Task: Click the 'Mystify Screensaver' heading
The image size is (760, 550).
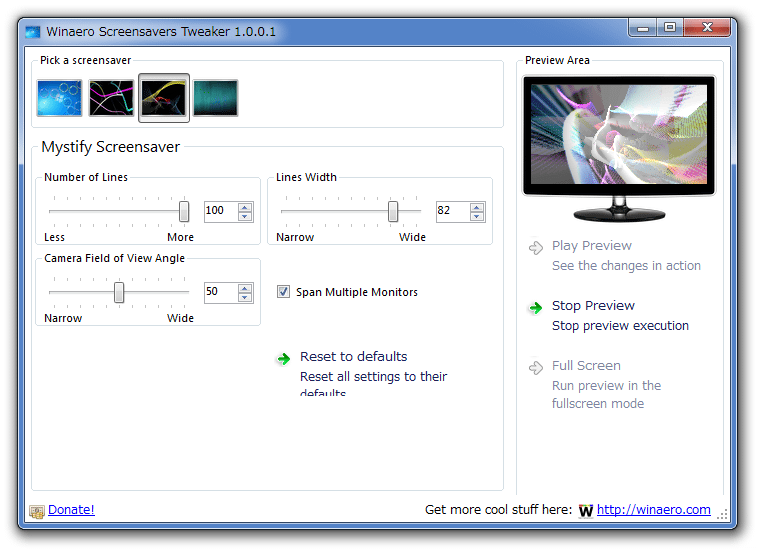Action: pos(111,147)
